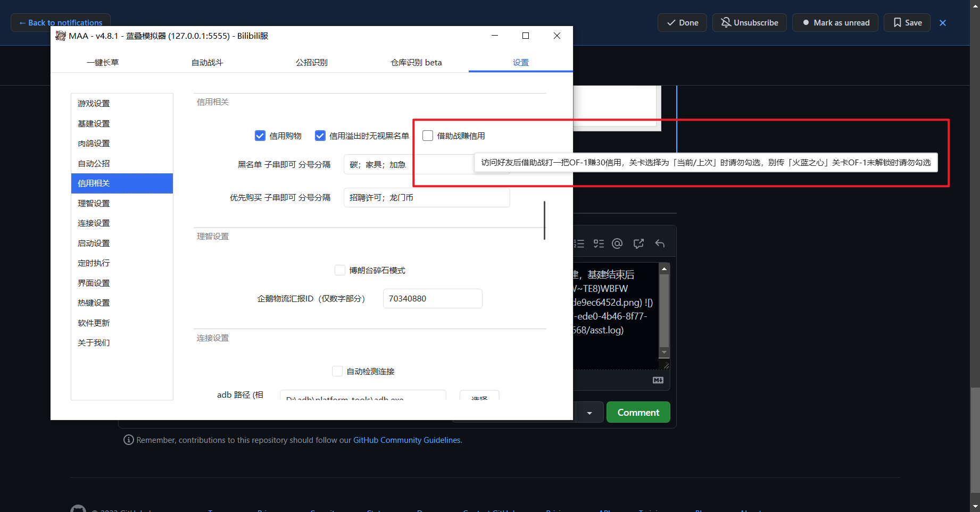Uncheck the 信用购物 checkbox
The height and width of the screenshot is (512, 980).
[x=260, y=136]
